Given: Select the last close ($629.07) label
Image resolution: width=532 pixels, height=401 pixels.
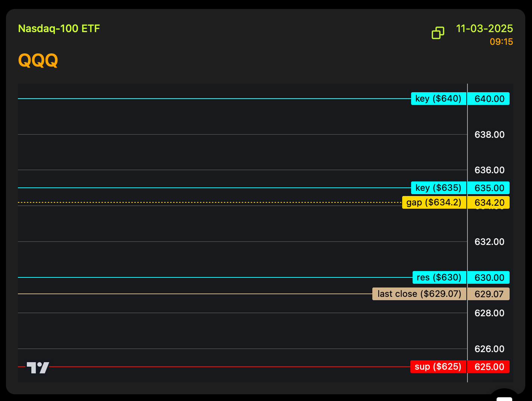Looking at the screenshot, I should [419, 294].
